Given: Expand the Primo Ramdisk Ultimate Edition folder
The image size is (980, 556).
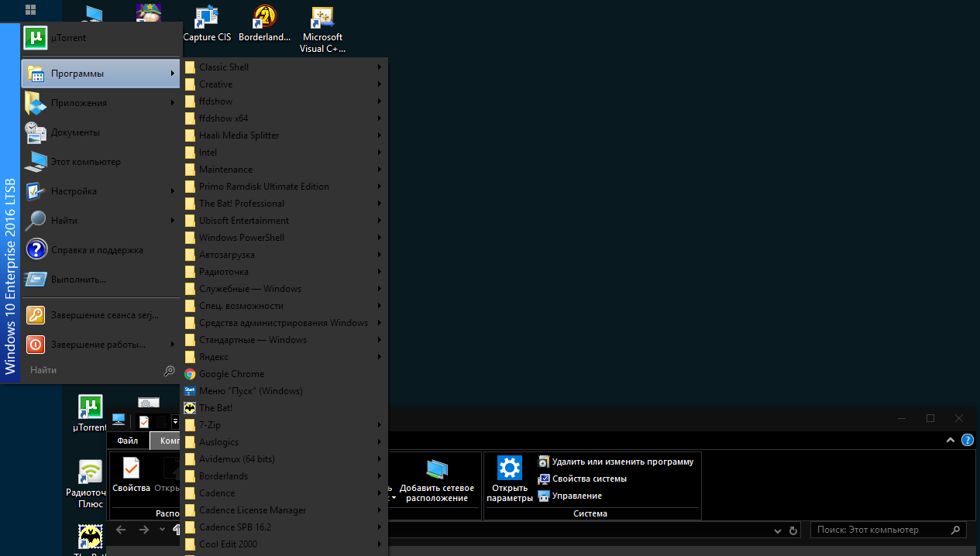Looking at the screenshot, I should tap(284, 187).
